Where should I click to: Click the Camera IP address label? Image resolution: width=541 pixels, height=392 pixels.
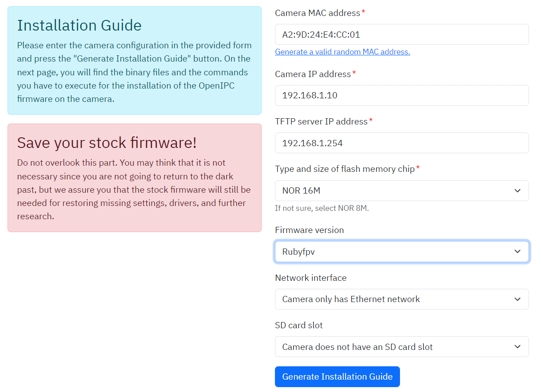coord(313,74)
